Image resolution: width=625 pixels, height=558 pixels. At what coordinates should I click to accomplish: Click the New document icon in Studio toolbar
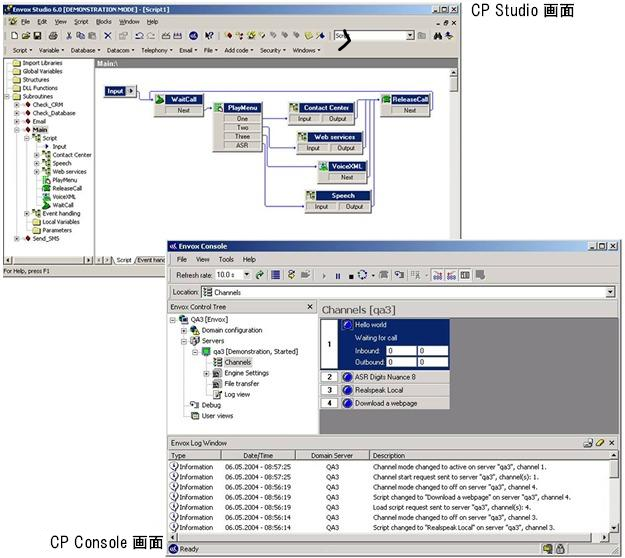pos(14,35)
